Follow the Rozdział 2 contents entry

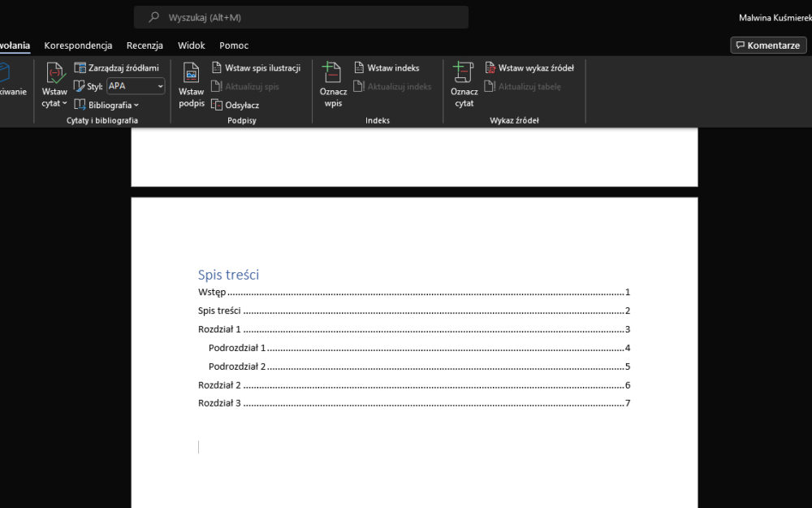(414, 385)
